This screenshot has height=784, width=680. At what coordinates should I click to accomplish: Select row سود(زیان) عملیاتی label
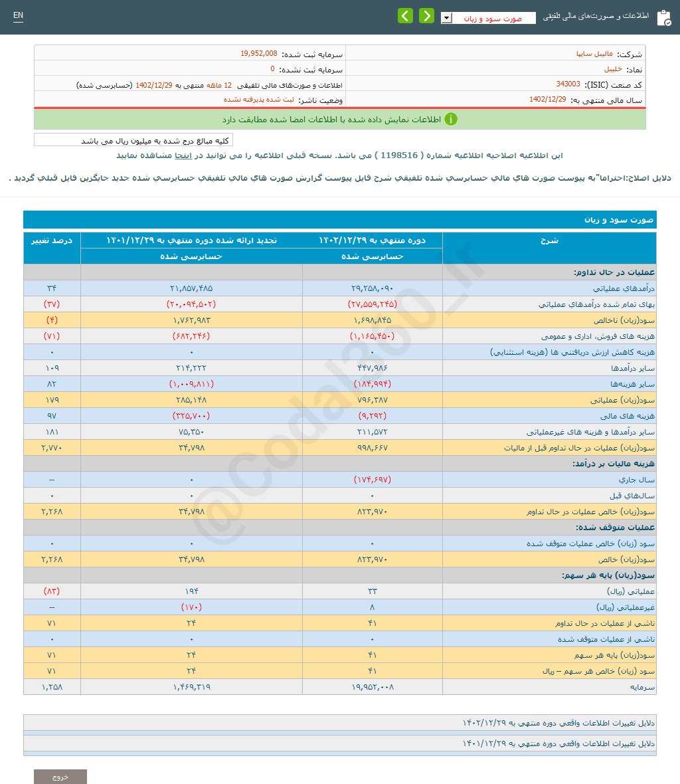[x=622, y=400]
